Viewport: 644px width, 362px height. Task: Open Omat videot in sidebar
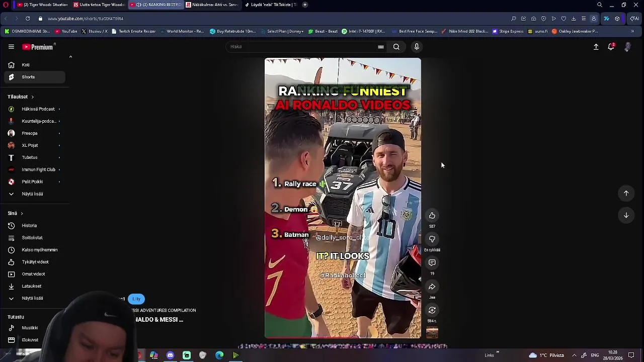pos(35,274)
